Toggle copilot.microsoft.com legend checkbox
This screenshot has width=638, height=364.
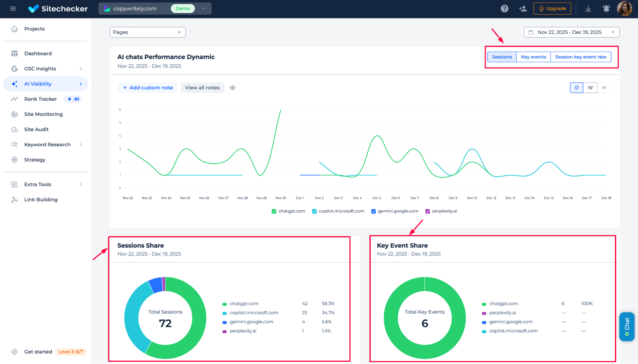pos(314,211)
